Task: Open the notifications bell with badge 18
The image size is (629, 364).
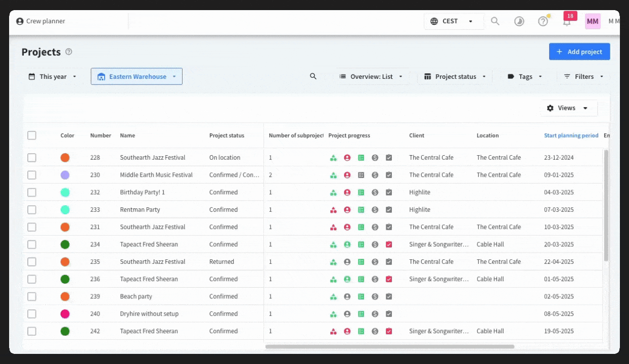Action: tap(567, 21)
